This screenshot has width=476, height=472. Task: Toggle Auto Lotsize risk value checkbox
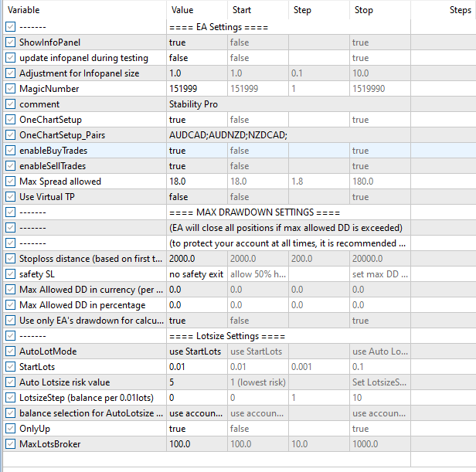(x=10, y=382)
